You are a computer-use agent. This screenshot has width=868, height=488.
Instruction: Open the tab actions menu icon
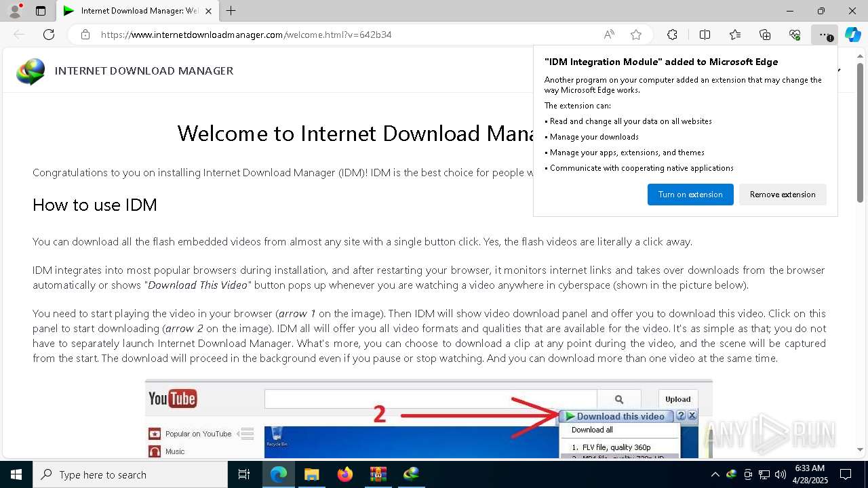pos(41,11)
